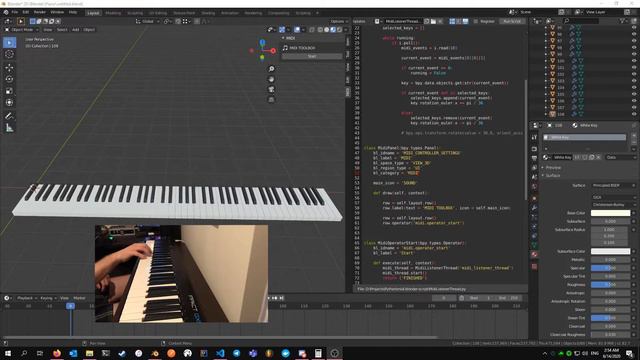
Task: Hide object 103 with its eye icon
Action: [634, 80]
